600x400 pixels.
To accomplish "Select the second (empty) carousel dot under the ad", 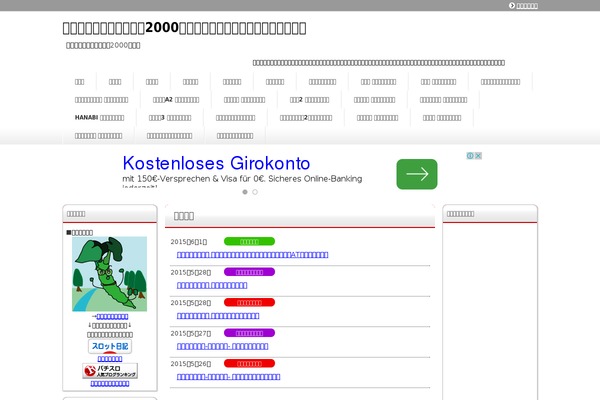I will (255, 192).
